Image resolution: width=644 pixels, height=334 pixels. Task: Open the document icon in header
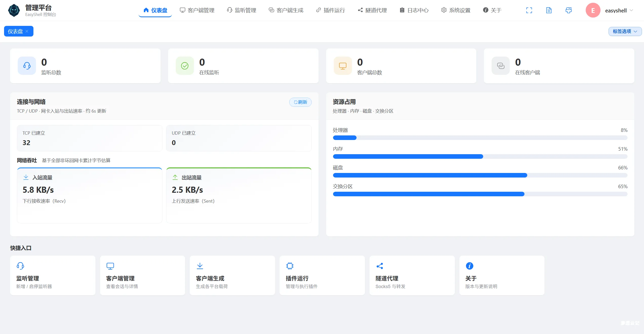point(549,10)
